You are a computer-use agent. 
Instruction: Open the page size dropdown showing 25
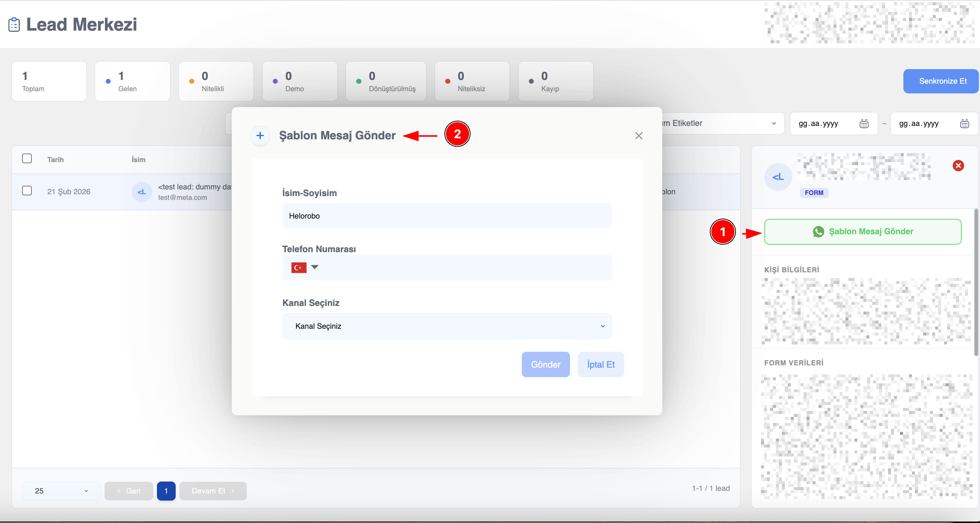(61, 490)
